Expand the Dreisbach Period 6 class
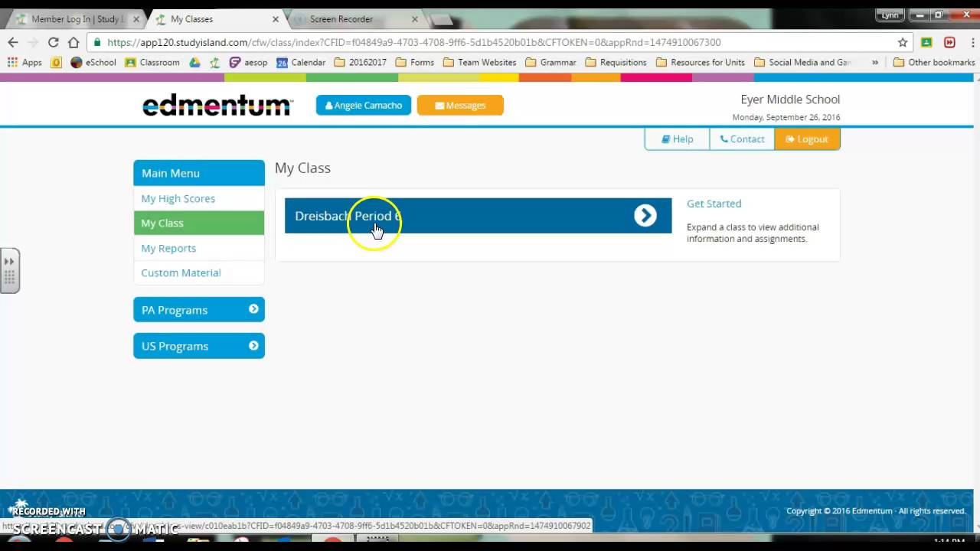The height and width of the screenshot is (551, 980). point(645,215)
